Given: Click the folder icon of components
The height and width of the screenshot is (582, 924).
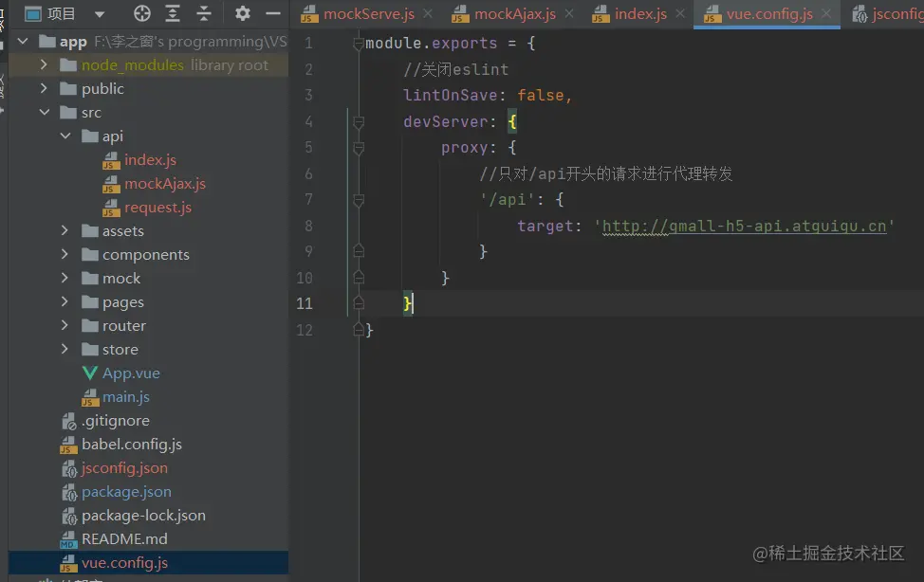Looking at the screenshot, I should click(x=89, y=254).
